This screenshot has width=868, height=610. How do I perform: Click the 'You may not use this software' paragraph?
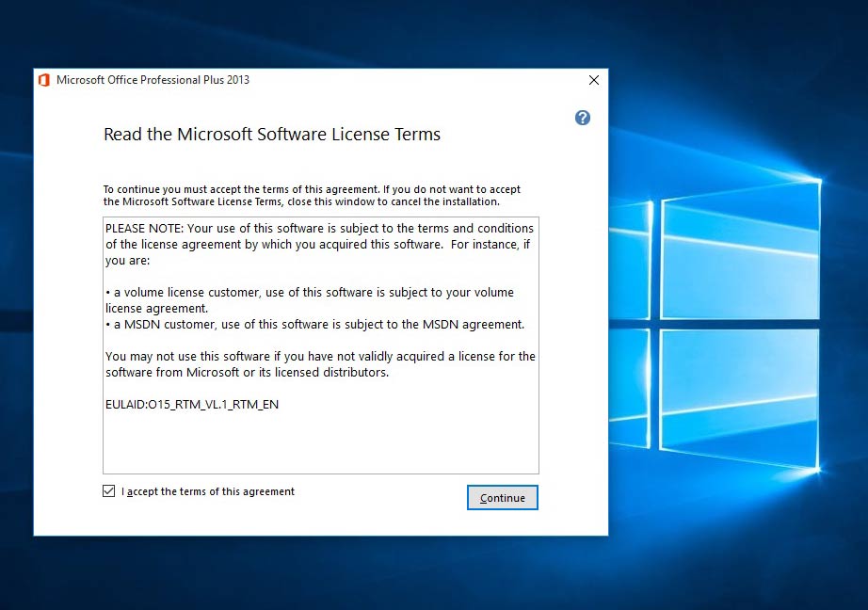[x=320, y=364]
